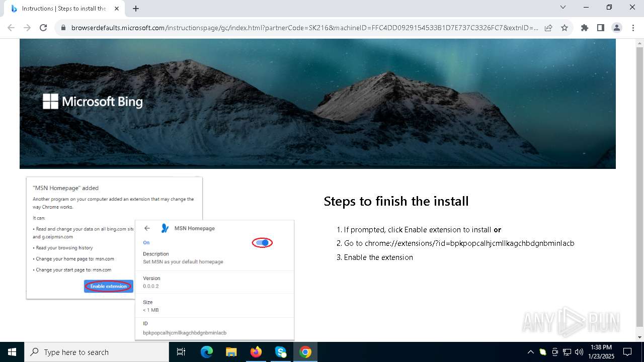Go back to previous page
The width and height of the screenshot is (644, 362).
(11, 28)
